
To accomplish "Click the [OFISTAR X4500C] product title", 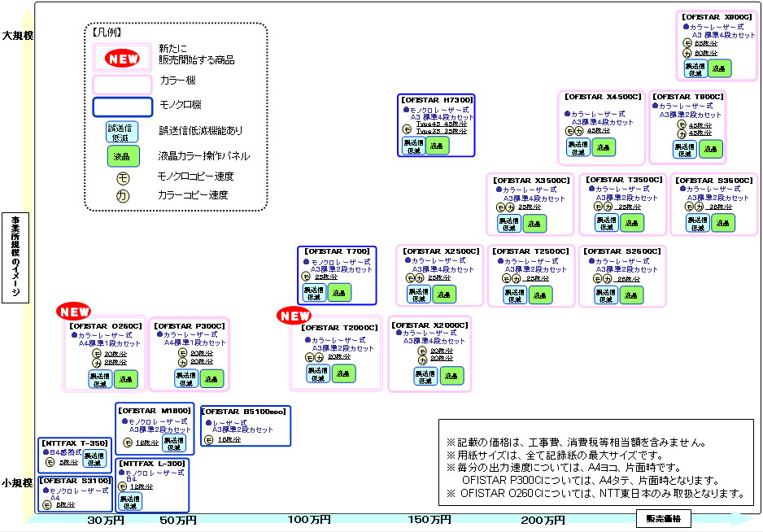I will pyautogui.click(x=603, y=97).
